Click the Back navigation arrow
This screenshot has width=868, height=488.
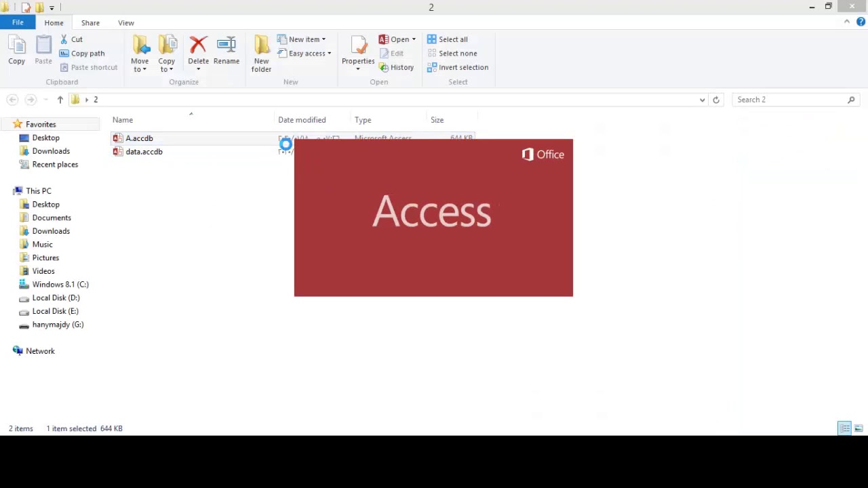click(x=12, y=100)
